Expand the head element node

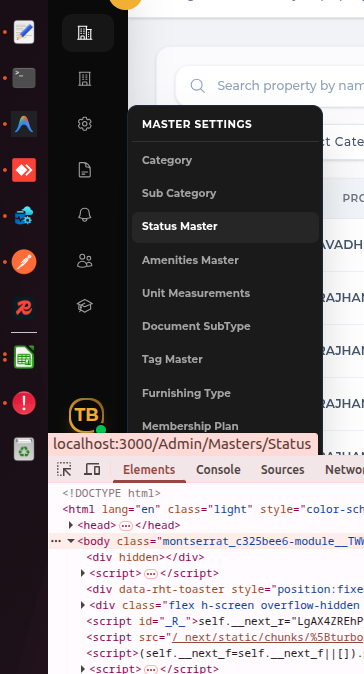[x=71, y=525]
